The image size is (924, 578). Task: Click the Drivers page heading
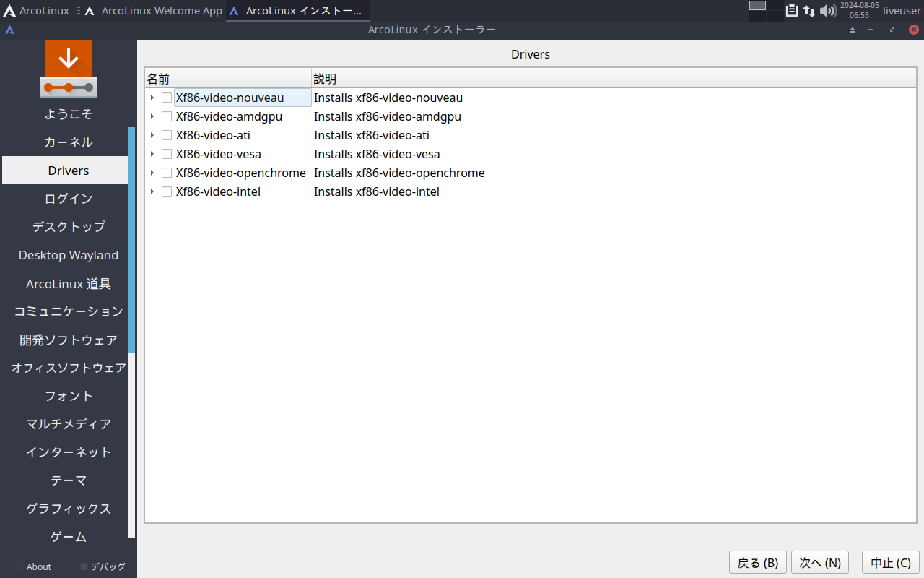[531, 54]
